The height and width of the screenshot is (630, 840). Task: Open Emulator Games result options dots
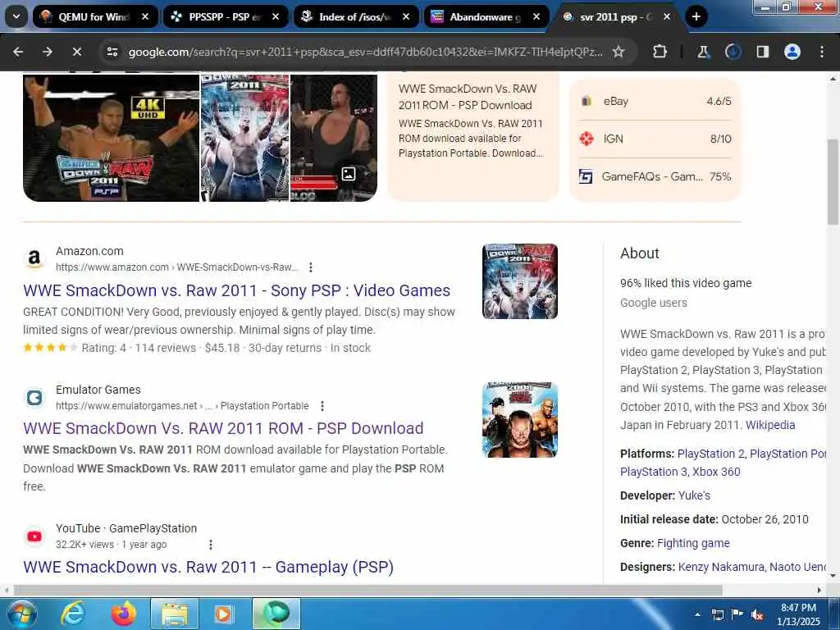click(322, 406)
